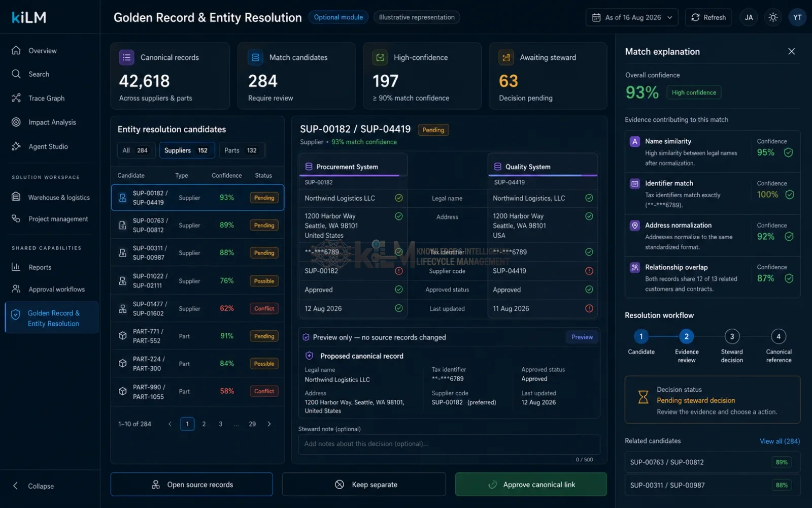Go to Impact Analysis

[x=52, y=122]
